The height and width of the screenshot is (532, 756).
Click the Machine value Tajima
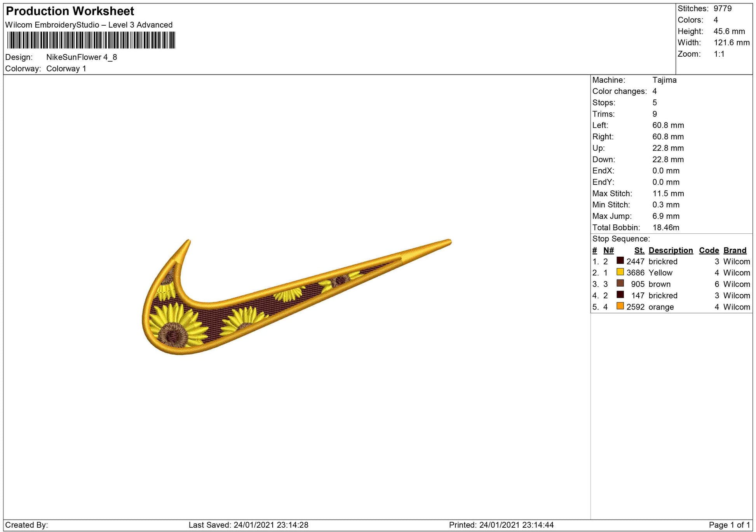pyautogui.click(x=664, y=80)
